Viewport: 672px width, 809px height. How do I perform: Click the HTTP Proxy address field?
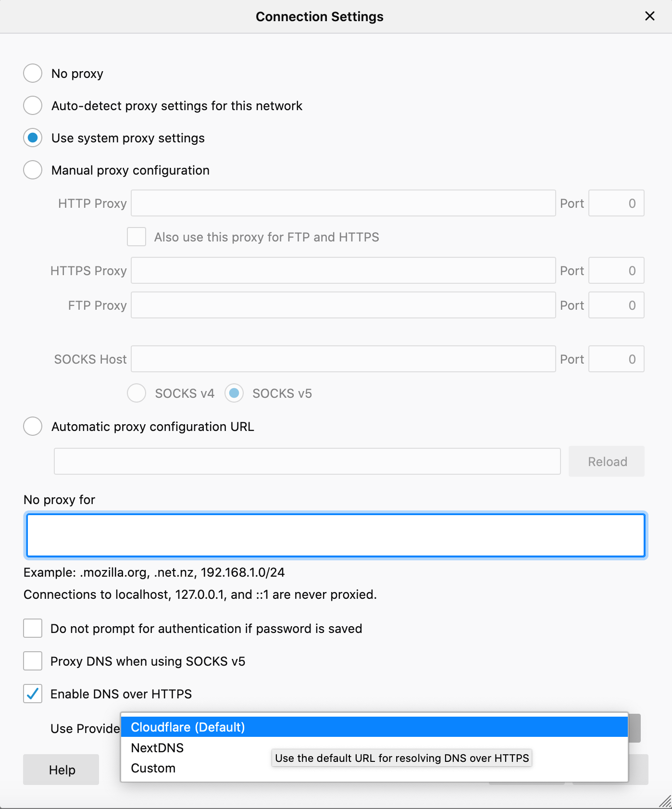coord(343,203)
